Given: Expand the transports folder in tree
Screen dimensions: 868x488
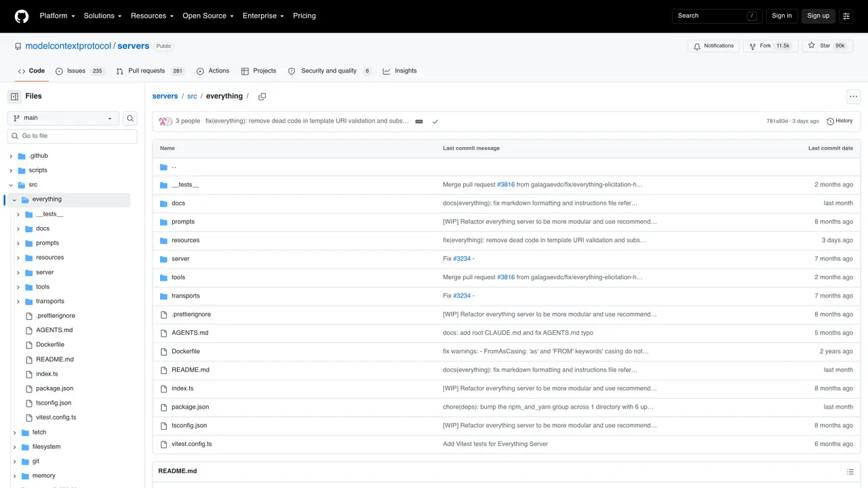Looking at the screenshot, I should click(x=18, y=302).
